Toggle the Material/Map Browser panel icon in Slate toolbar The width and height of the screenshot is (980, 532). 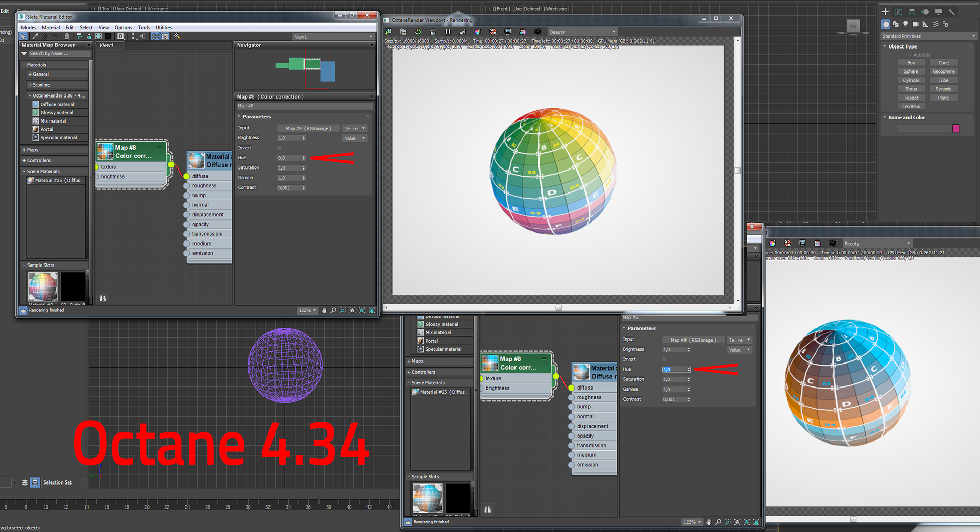[155, 36]
